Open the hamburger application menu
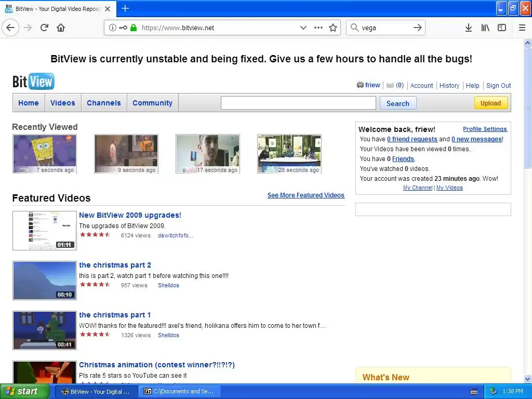The width and height of the screenshot is (532, 399). (522, 28)
